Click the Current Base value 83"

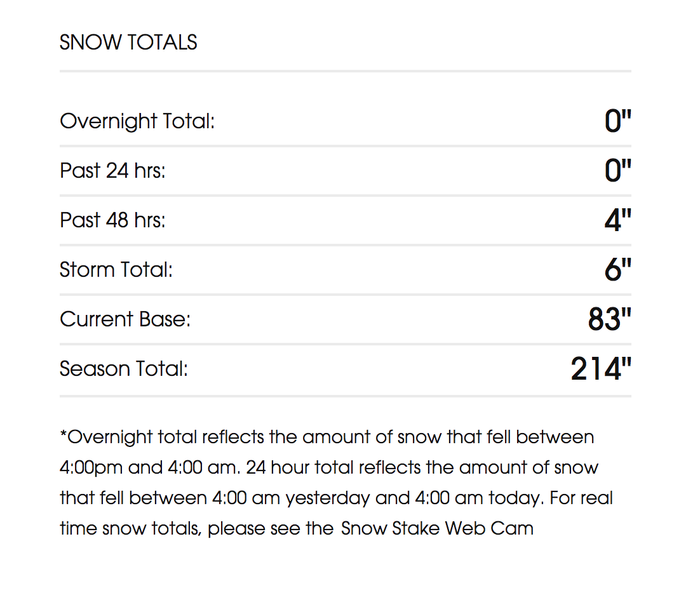[610, 319]
